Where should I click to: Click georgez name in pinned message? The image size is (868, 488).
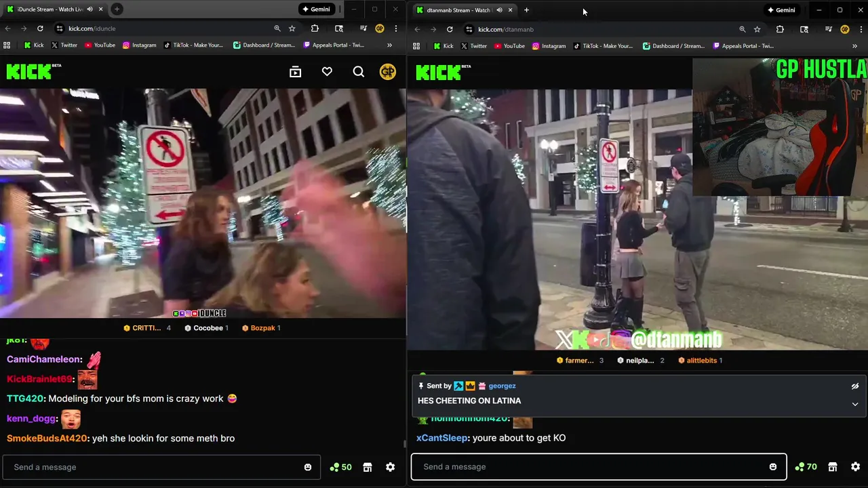point(502,386)
